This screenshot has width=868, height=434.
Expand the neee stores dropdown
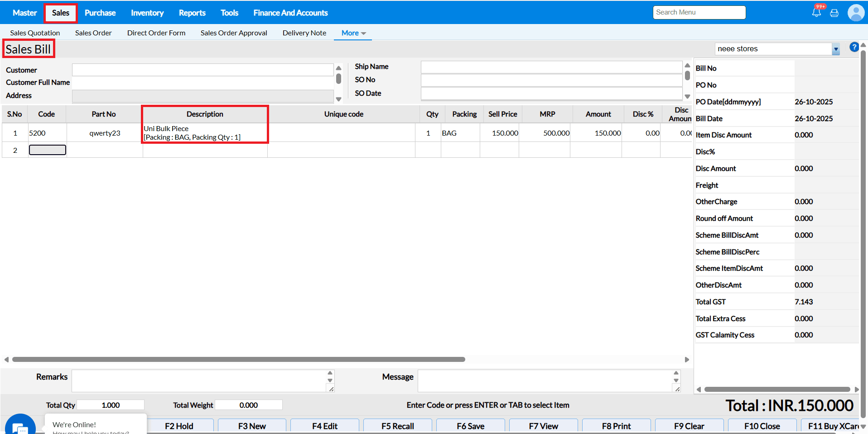pyautogui.click(x=836, y=49)
